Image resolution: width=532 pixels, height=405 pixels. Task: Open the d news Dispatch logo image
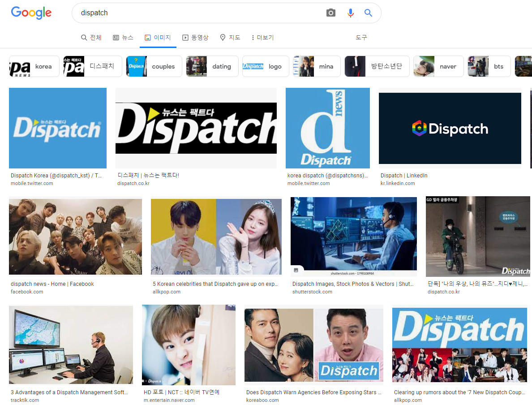point(328,128)
